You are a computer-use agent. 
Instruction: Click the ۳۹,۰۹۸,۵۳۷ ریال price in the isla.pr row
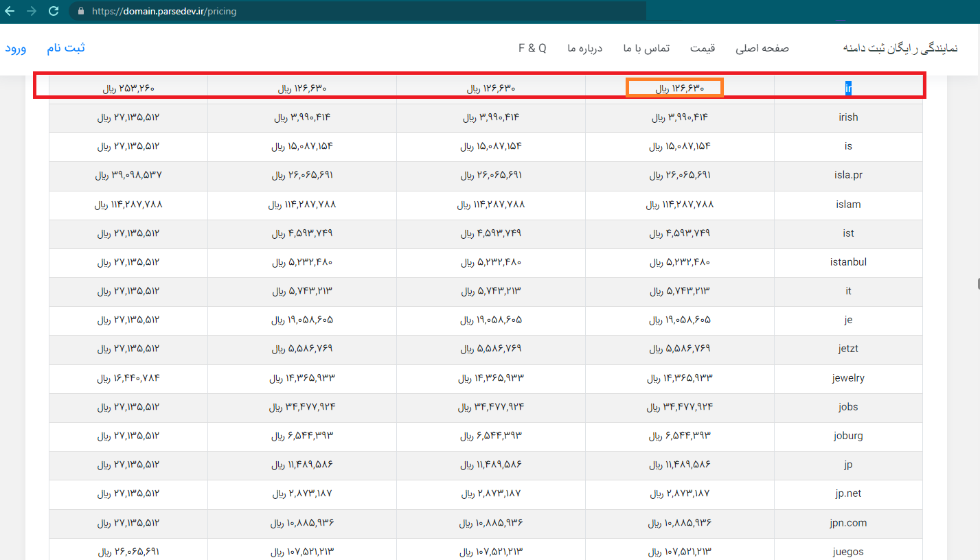(128, 175)
